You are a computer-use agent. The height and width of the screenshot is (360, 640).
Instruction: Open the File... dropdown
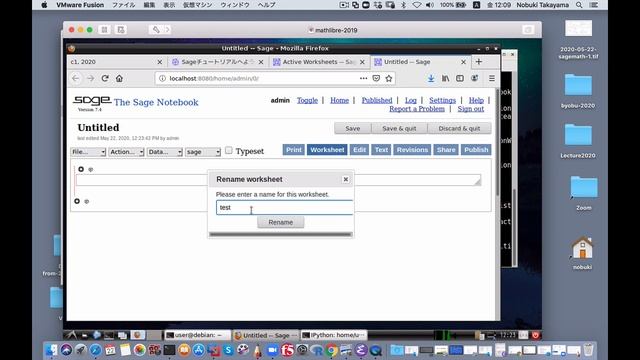[88, 152]
